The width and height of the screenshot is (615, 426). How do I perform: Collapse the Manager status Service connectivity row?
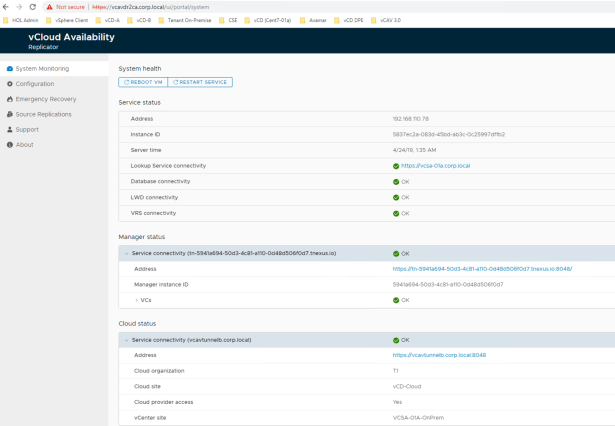pos(125,254)
